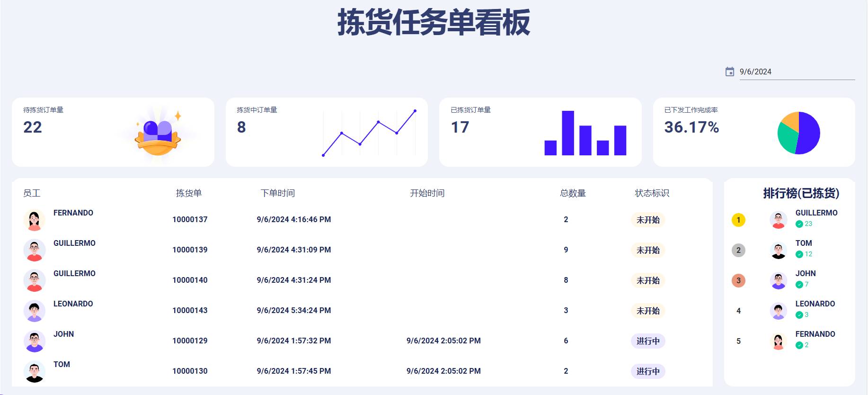Click the 下单时间 column header
Image resolution: width=868 pixels, height=395 pixels.
pos(277,193)
